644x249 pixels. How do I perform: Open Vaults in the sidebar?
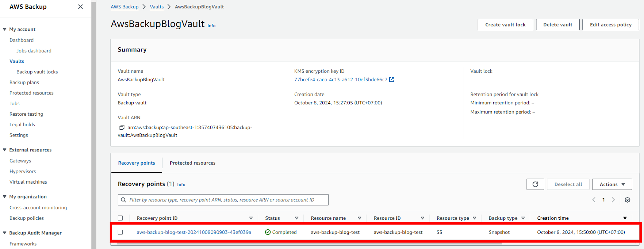tap(17, 61)
